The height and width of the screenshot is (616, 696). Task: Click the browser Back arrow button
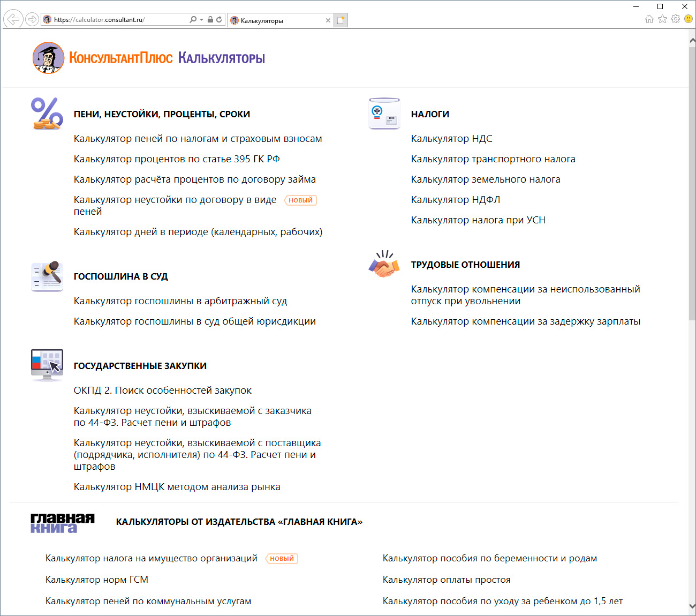tap(13, 20)
